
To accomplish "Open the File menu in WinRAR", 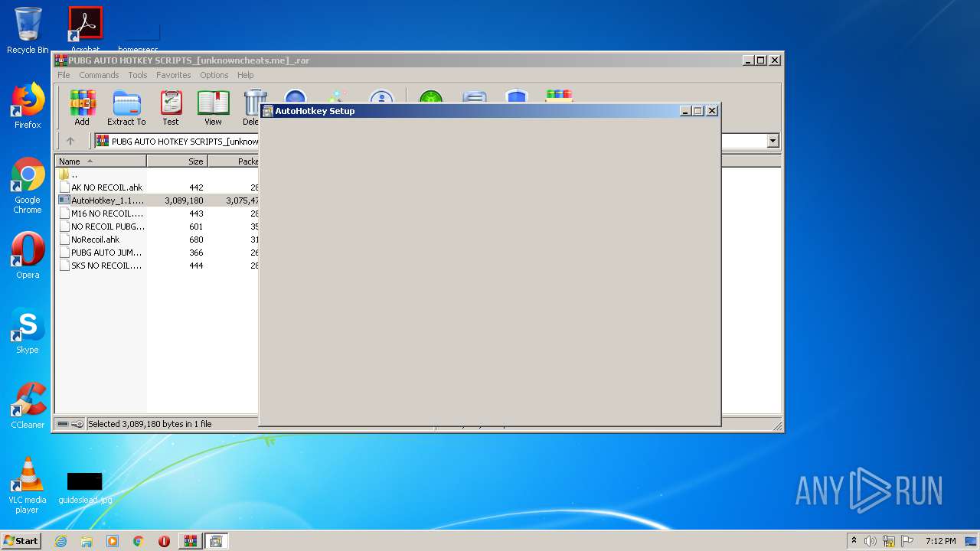I will pyautogui.click(x=64, y=75).
